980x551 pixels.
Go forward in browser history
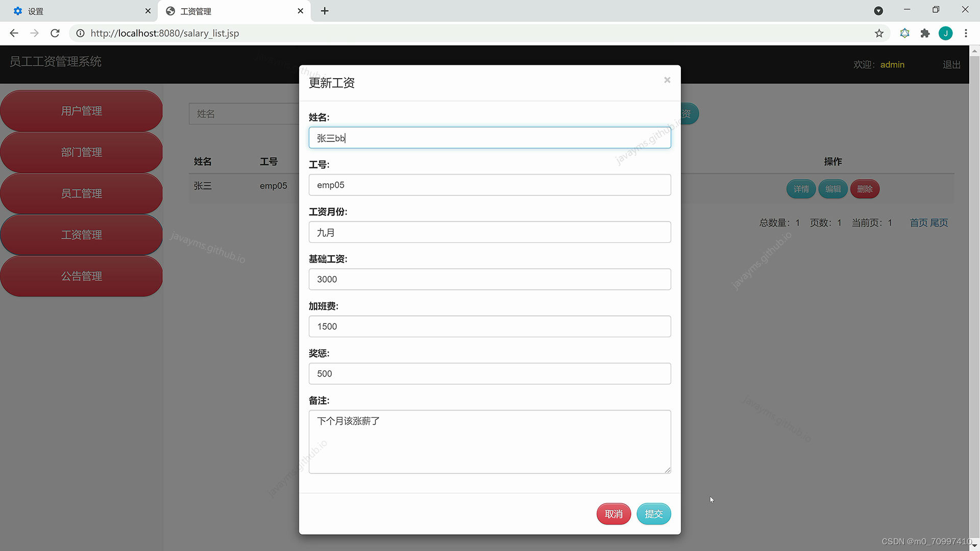point(34,33)
